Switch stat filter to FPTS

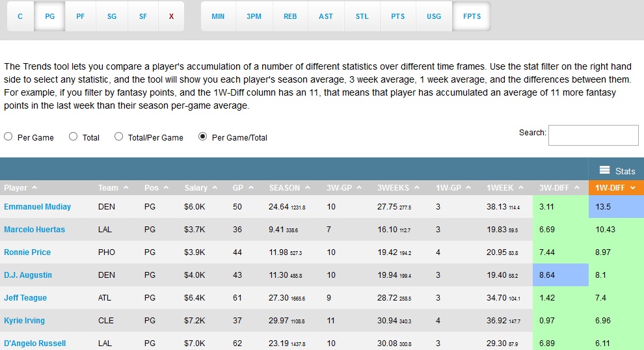pos(472,16)
